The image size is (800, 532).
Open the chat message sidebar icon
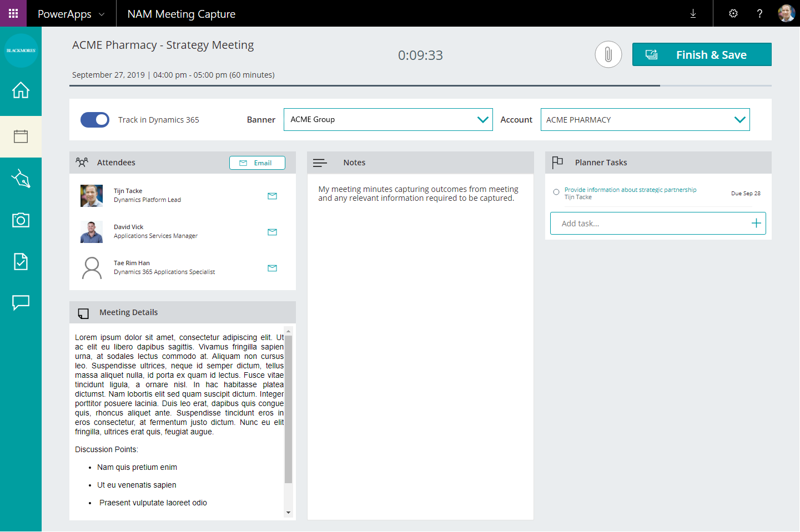point(21,302)
